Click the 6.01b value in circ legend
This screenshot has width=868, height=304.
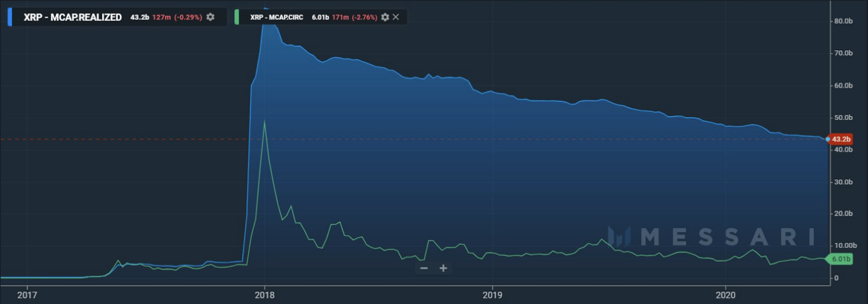click(x=320, y=17)
